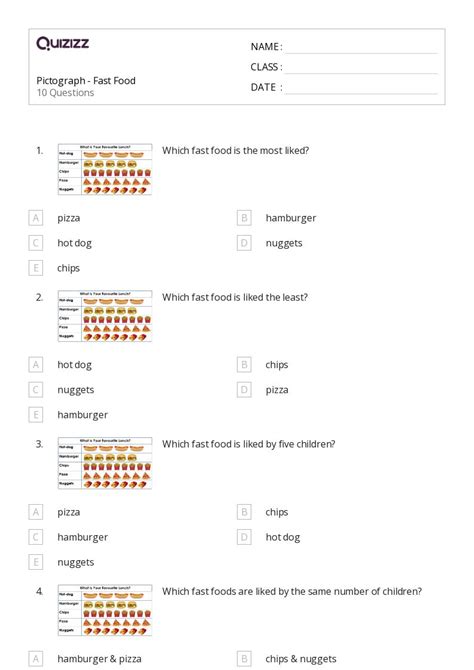Tick option B chips in question 2

(244, 365)
